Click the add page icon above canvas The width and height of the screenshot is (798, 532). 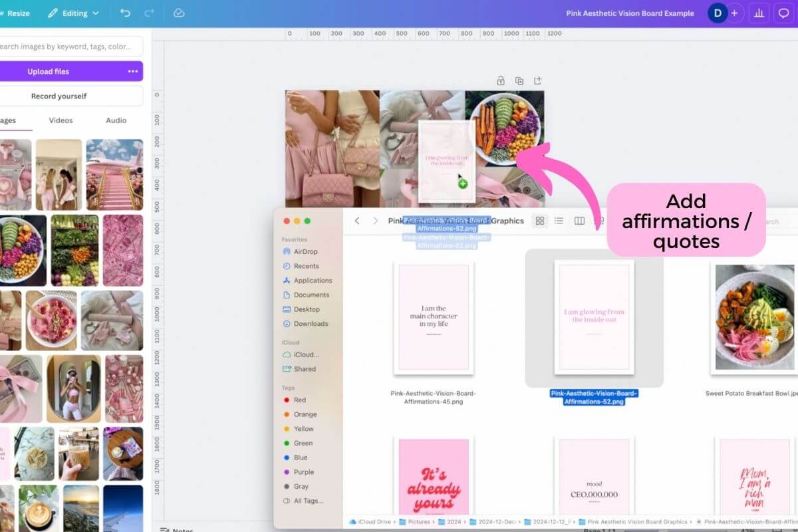click(538, 80)
